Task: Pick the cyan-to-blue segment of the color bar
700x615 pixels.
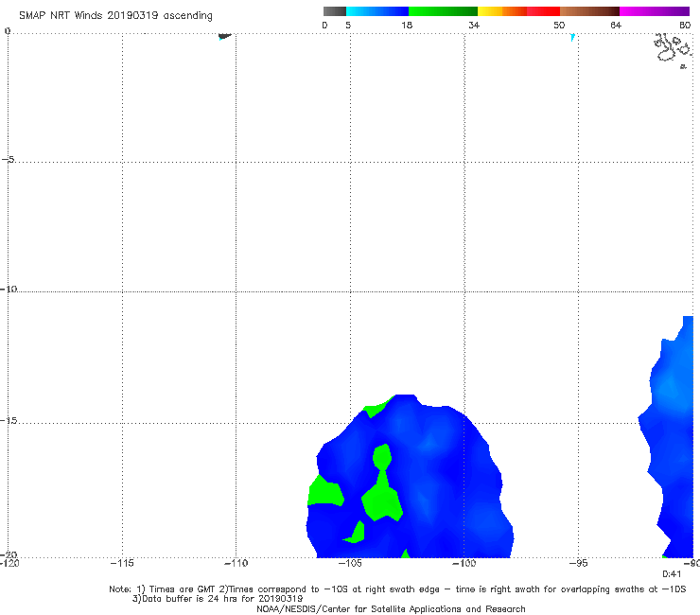Action: pos(377,11)
